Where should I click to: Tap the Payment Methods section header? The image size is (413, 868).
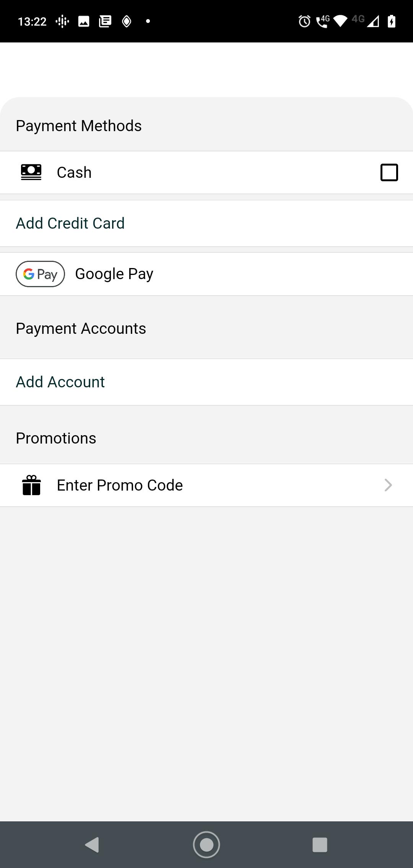pos(79,126)
